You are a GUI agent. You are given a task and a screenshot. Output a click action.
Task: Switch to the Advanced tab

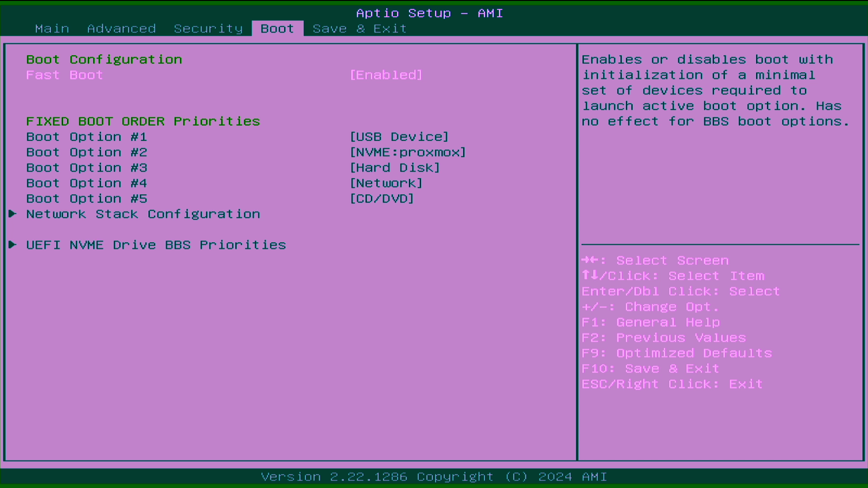[x=121, y=28]
